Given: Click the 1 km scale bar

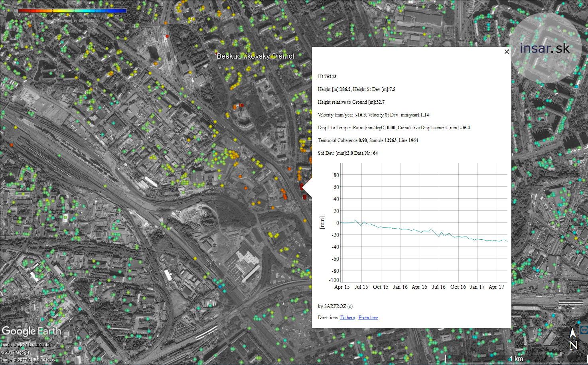Looking at the screenshot, I should tap(516, 359).
